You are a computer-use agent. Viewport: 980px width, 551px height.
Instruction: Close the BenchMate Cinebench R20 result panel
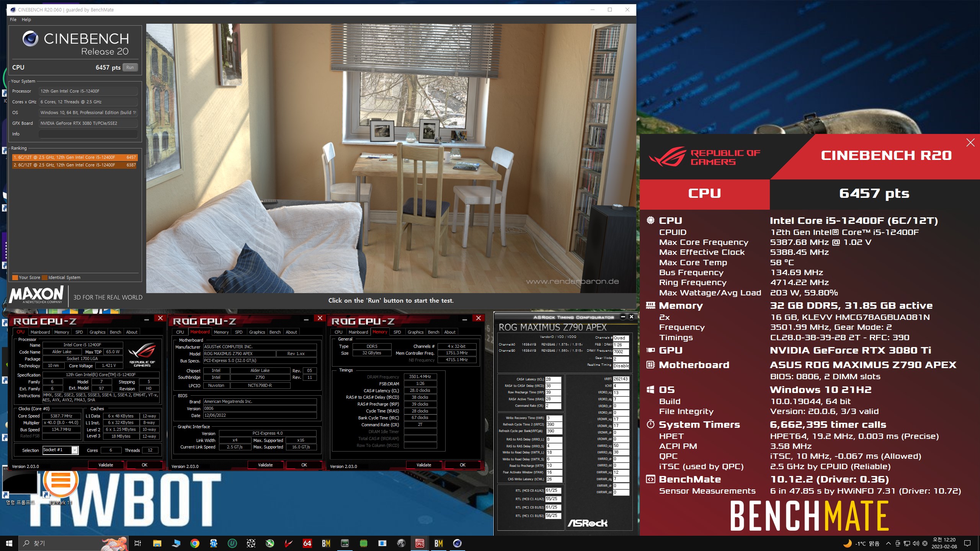point(970,143)
